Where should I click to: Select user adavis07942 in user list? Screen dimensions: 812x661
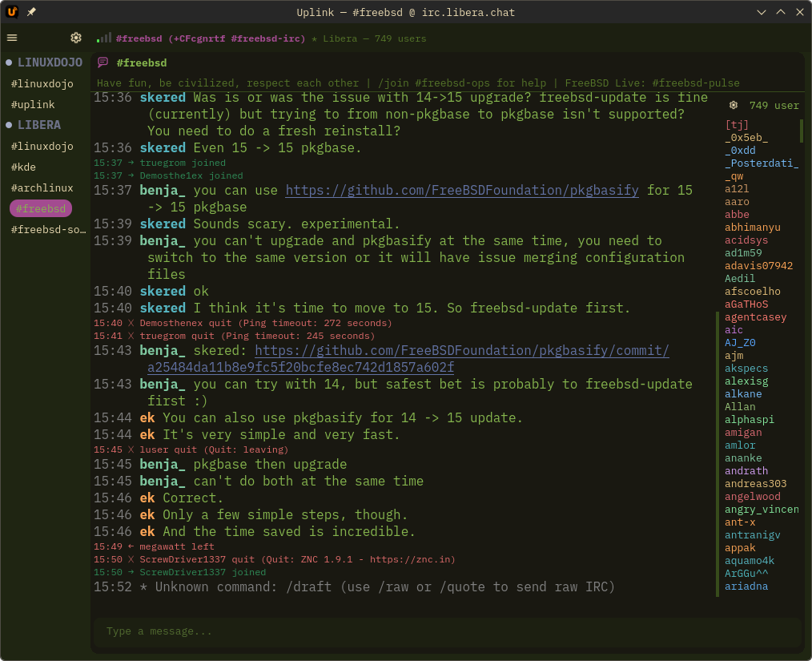tap(758, 266)
